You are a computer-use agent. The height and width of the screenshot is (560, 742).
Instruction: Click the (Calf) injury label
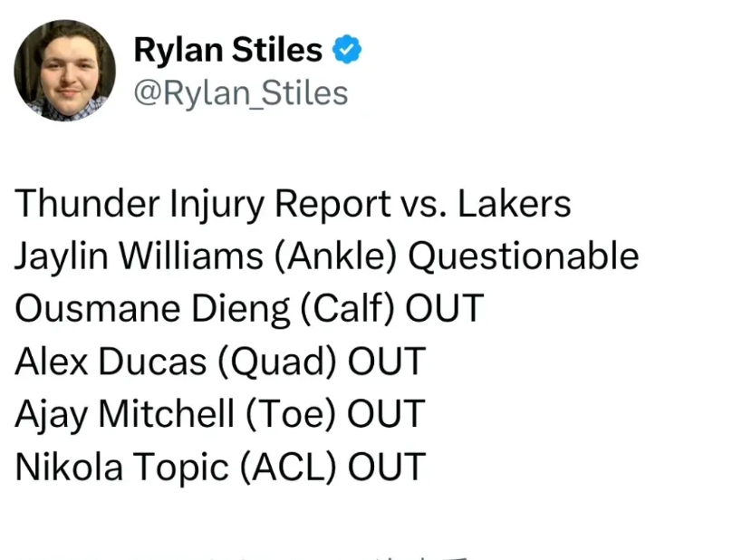(347, 309)
